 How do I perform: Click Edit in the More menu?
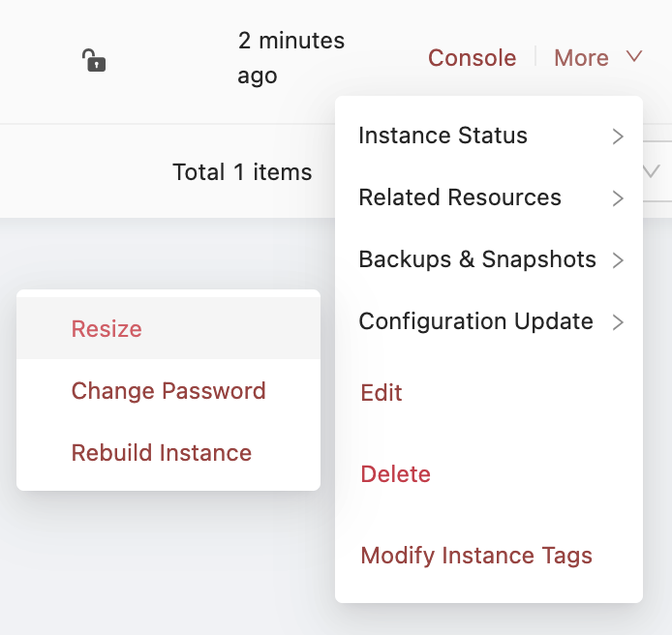[382, 393]
